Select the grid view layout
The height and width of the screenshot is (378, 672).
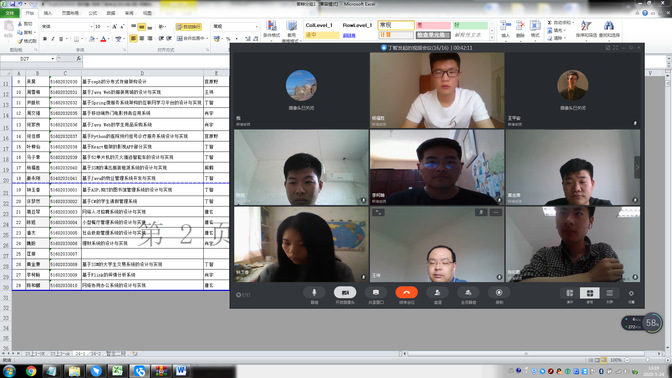point(590,293)
